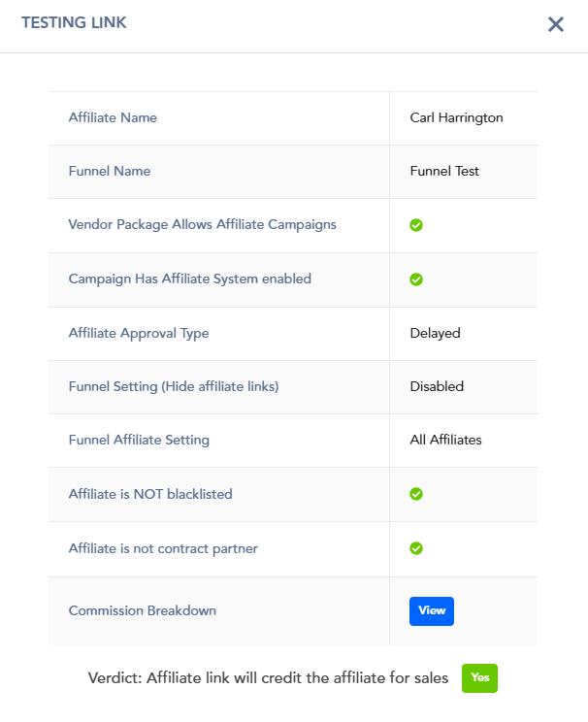Click the Funnel Setting (Hide affiliate links) label
The width and height of the screenshot is (588, 722).
pos(174,386)
